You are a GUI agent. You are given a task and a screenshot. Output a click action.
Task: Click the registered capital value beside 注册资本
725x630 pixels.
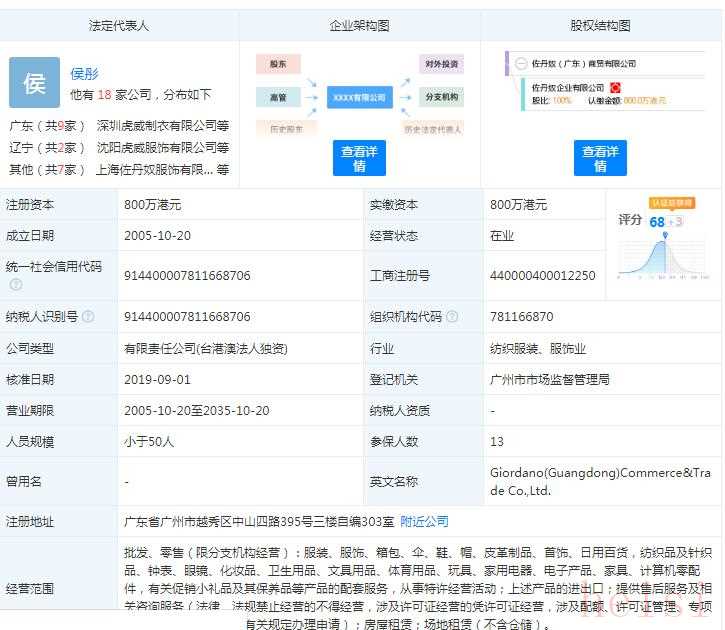tap(153, 204)
